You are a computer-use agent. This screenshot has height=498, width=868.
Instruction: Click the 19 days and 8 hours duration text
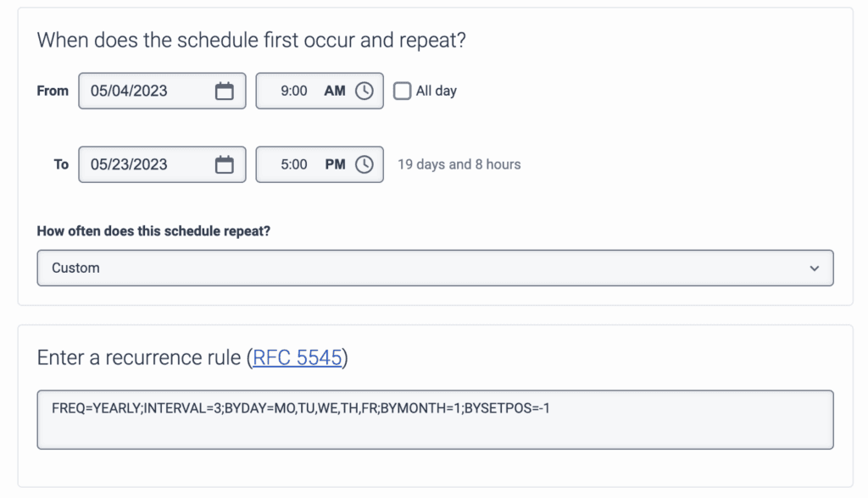459,164
